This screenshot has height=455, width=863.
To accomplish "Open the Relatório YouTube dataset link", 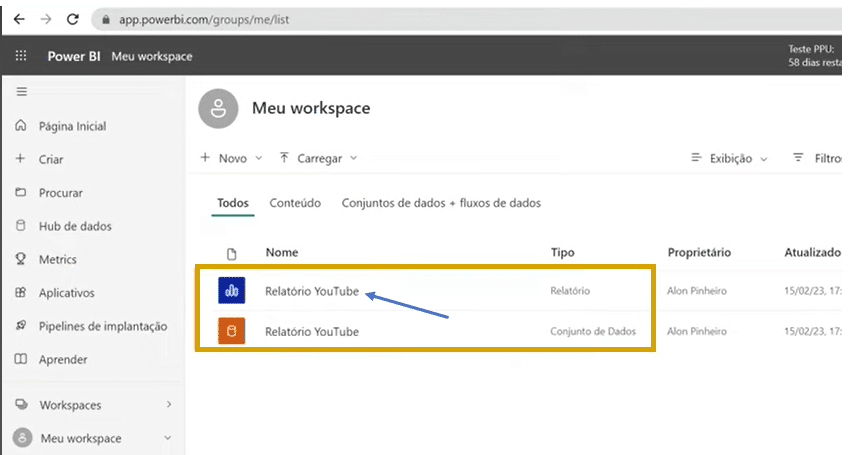I will [312, 332].
